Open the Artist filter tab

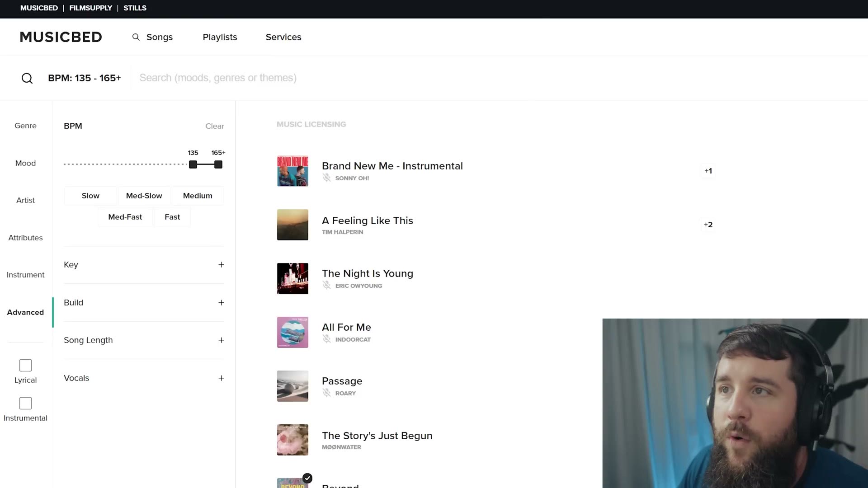coord(25,200)
